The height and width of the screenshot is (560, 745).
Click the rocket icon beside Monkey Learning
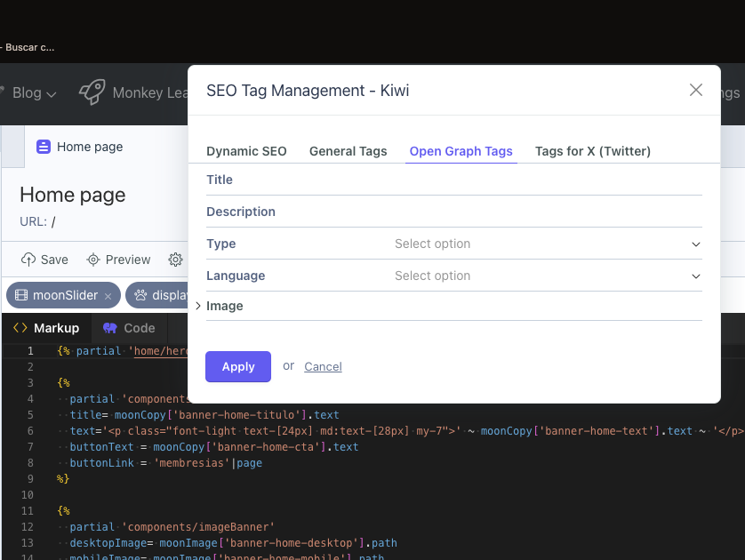click(x=92, y=92)
